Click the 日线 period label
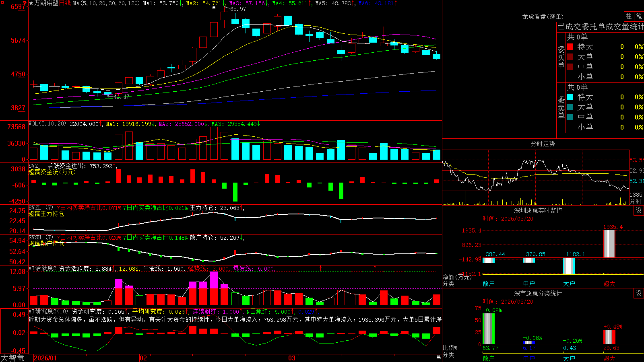The width and height of the screenshot is (644, 362). coord(65,3)
